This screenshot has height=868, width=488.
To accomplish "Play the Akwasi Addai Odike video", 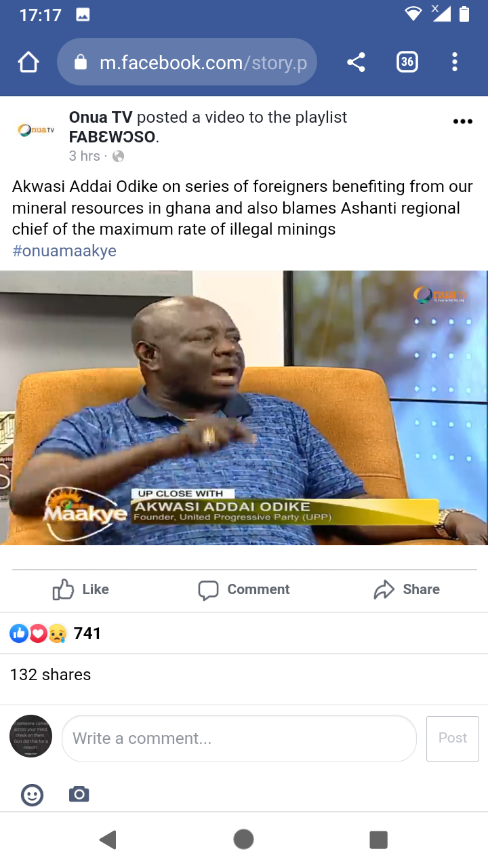I will click(244, 408).
